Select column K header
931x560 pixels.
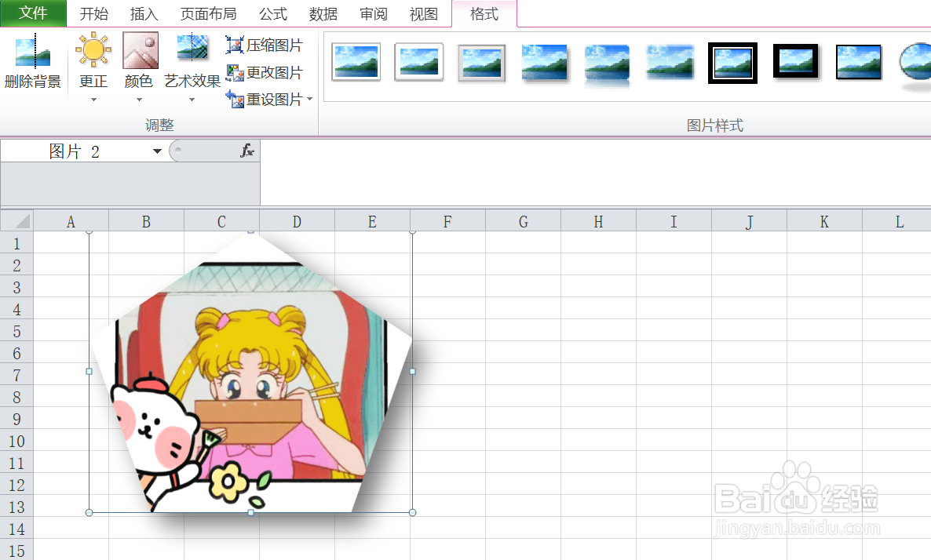(x=825, y=222)
